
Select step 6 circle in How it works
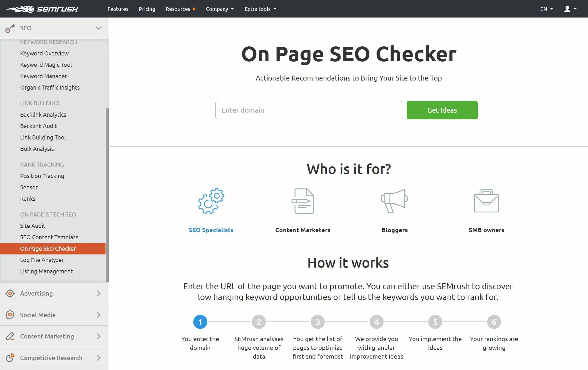[494, 322]
